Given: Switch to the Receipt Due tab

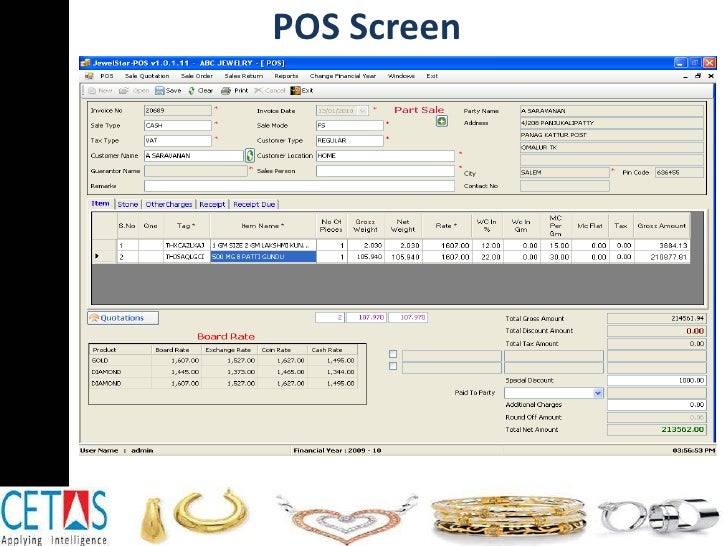Looking at the screenshot, I should (x=254, y=204).
